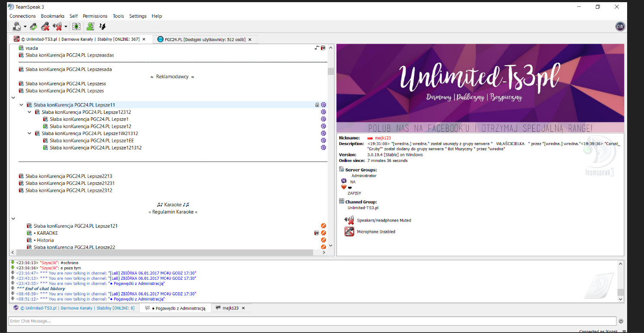Open the Pogawędki z Administracją link at 08:51:12
Screen dimensions: 644x333
(137, 299)
